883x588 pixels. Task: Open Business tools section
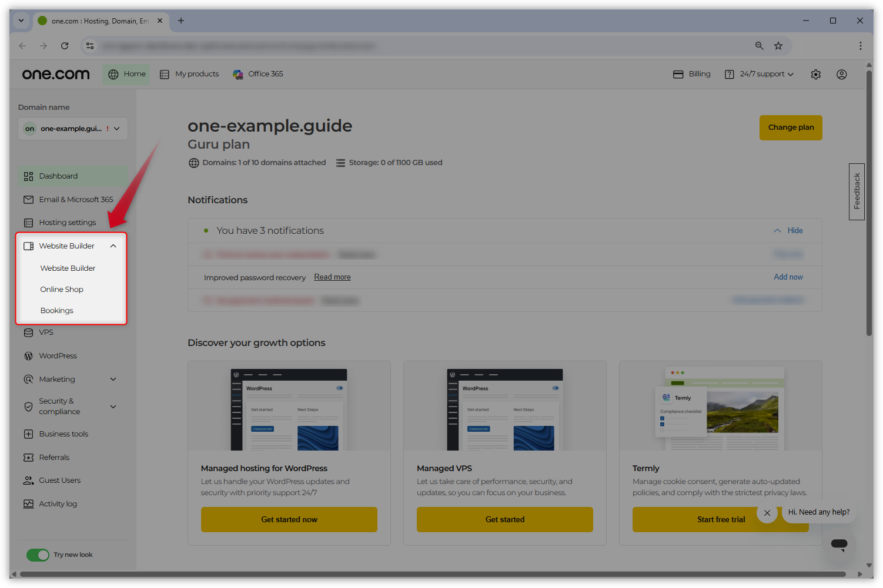click(x=63, y=434)
